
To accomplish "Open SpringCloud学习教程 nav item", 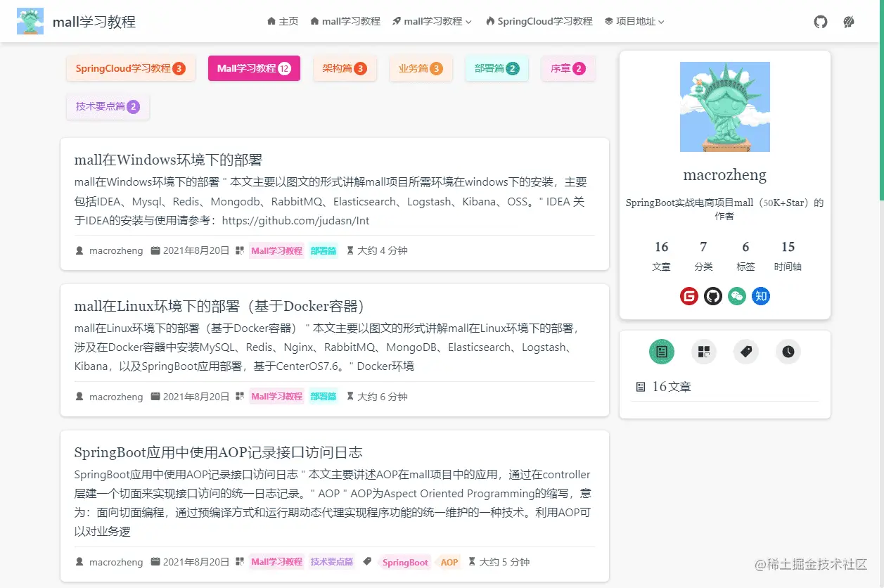I will [x=539, y=22].
